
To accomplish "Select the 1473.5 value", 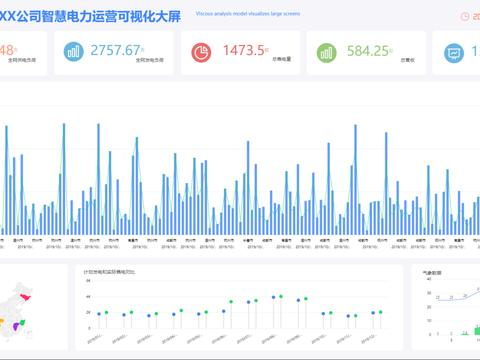I will (244, 51).
